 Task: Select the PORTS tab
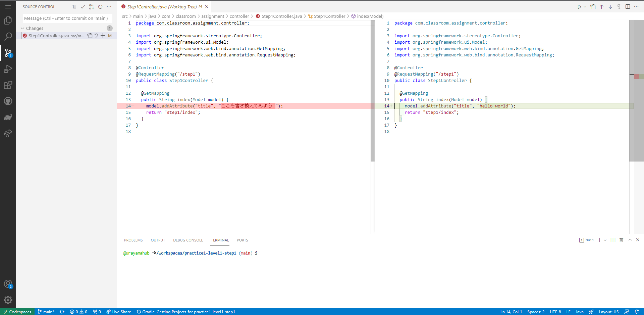point(242,240)
